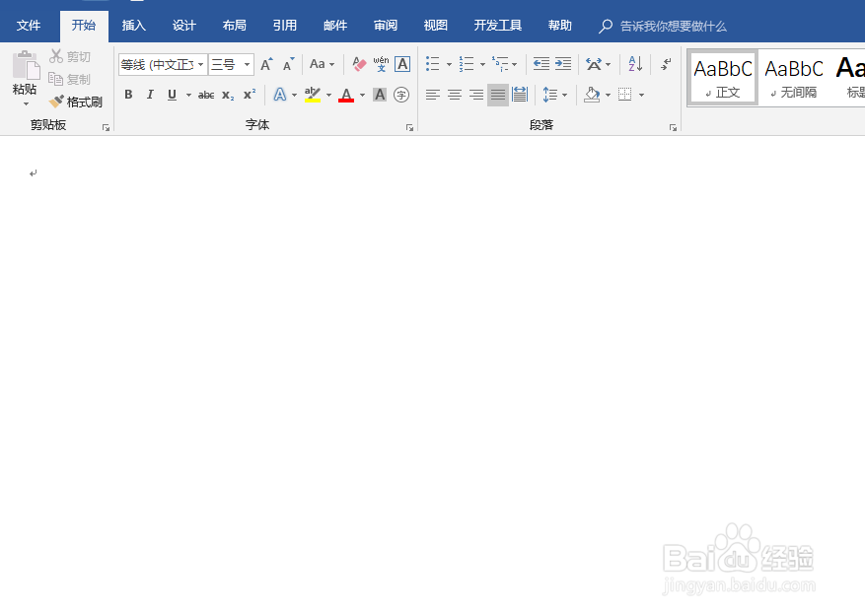Click the borders grid icon
This screenshot has width=865, height=616.
[625, 95]
